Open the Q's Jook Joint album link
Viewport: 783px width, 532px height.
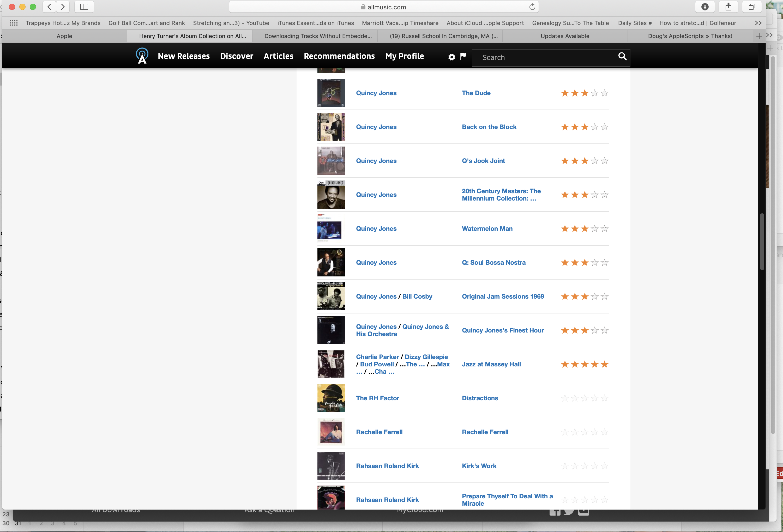[483, 161]
